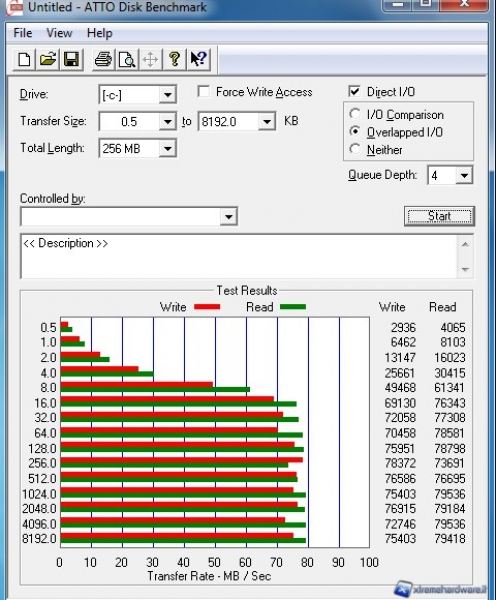Click the New file toolbar icon
This screenshot has height=600, width=496.
tap(24, 59)
